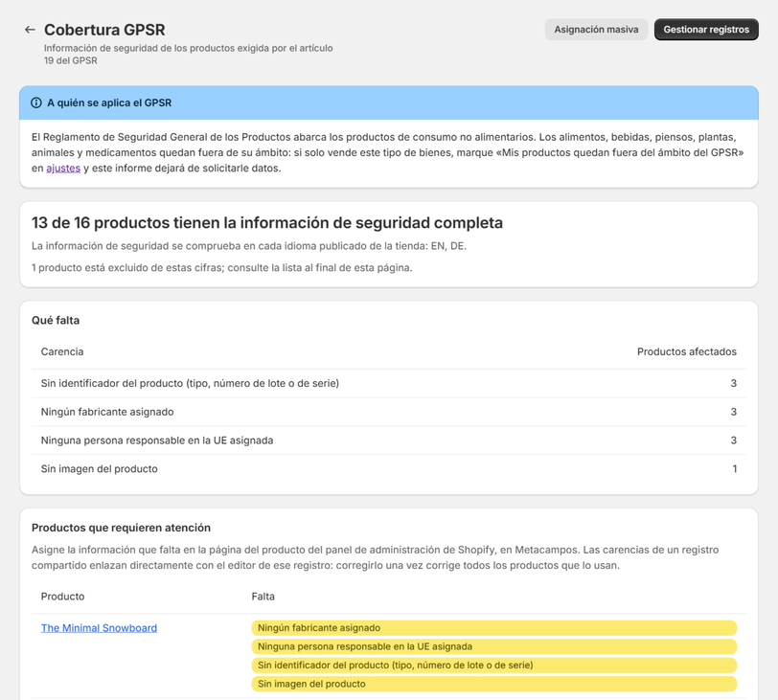Click the yellow Sin imagen del producto badge
Screen dimensions: 778x700
493,684
